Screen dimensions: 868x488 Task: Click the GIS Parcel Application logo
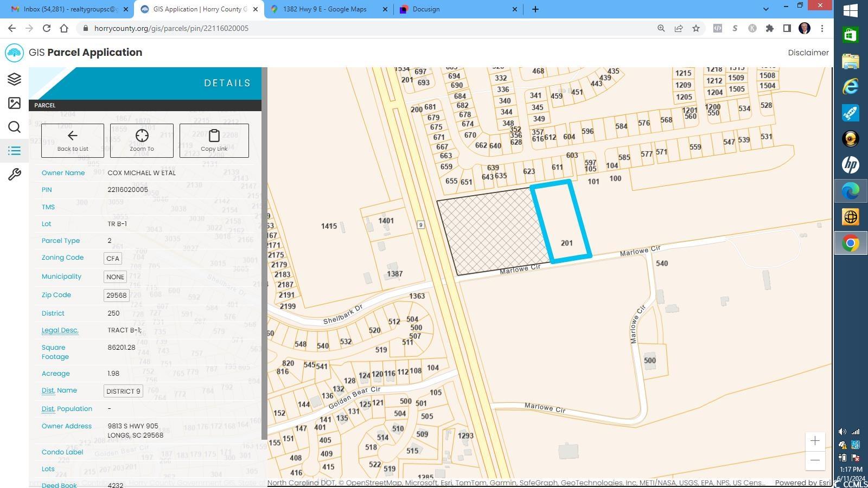point(15,53)
